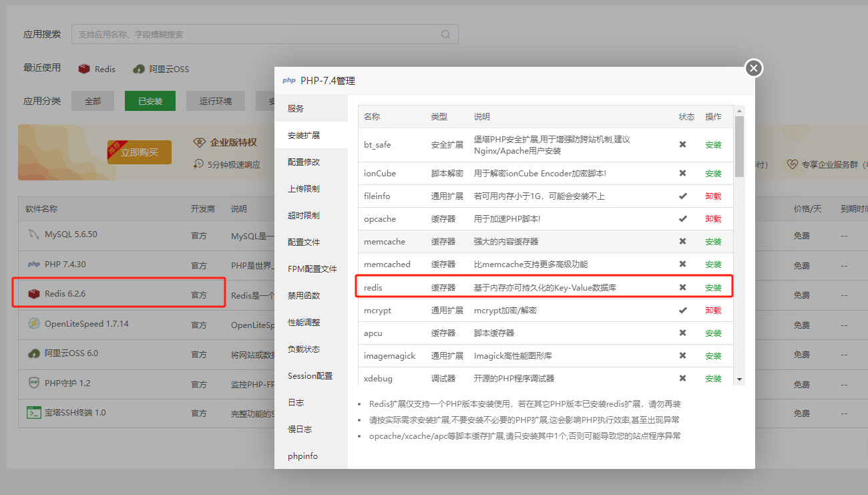The height and width of the screenshot is (495, 868).
Task: Click the 企业版特权 diamond icon
Action: pyautogui.click(x=199, y=142)
